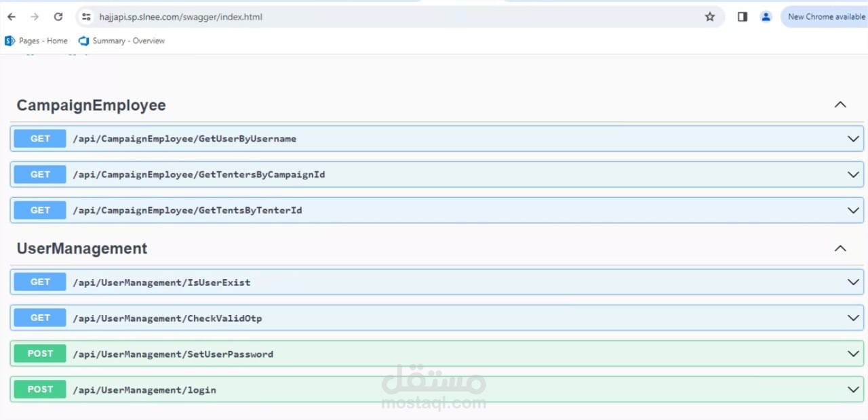
Task: Collapse the CampaignEmployee section chevron
Action: click(x=840, y=105)
